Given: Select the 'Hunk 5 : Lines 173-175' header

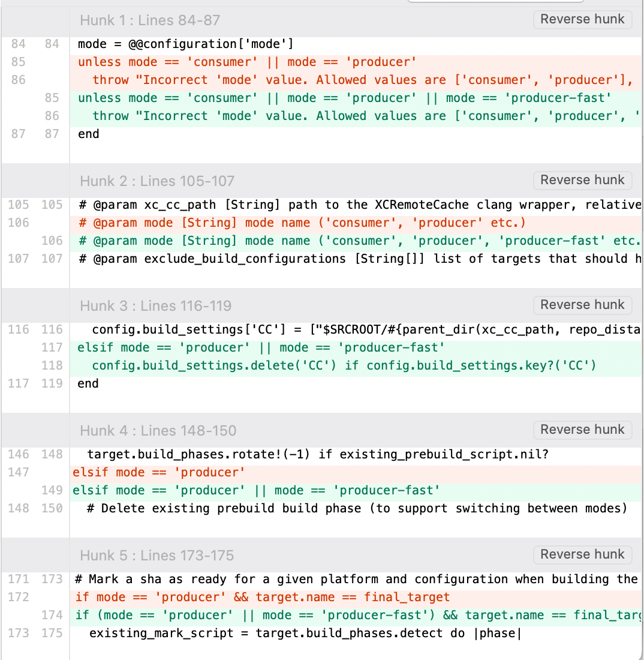Looking at the screenshot, I should (x=157, y=556).
